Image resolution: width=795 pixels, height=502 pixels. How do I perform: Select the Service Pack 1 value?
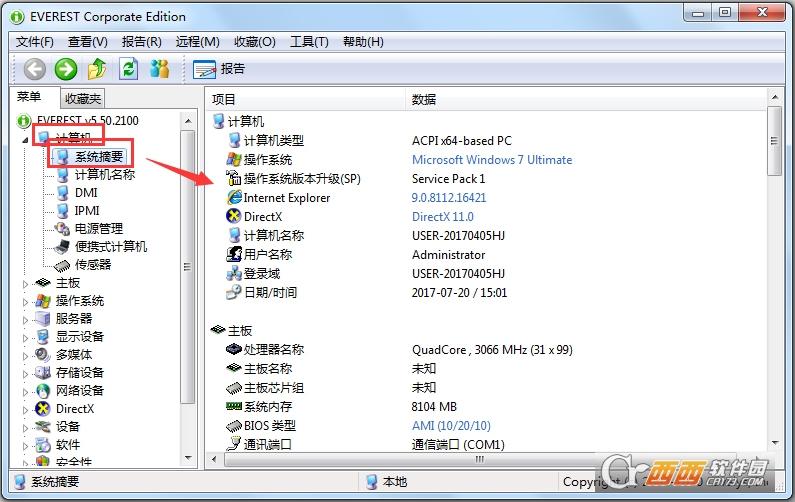(448, 178)
